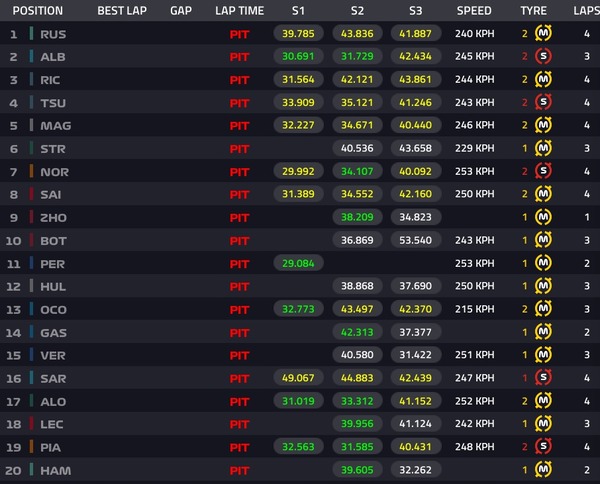Click the medium tyre icon for RUS
Image resolution: width=600 pixels, height=484 pixels.
543,33
